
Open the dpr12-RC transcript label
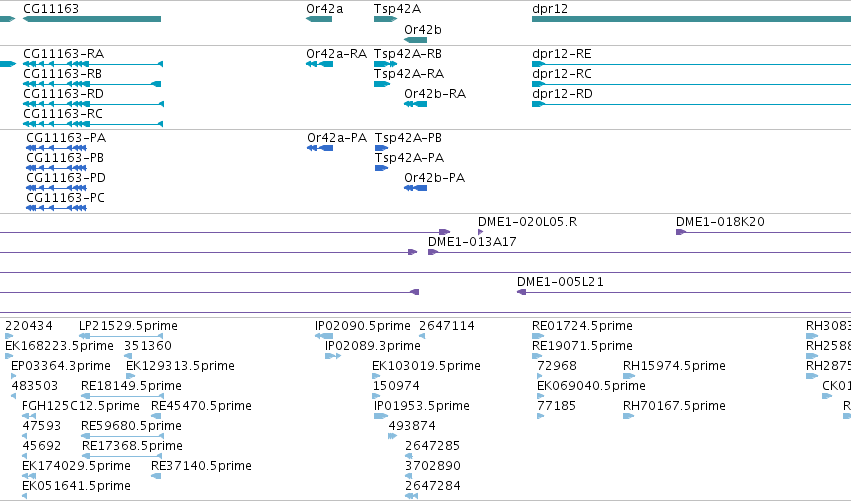[x=562, y=74]
